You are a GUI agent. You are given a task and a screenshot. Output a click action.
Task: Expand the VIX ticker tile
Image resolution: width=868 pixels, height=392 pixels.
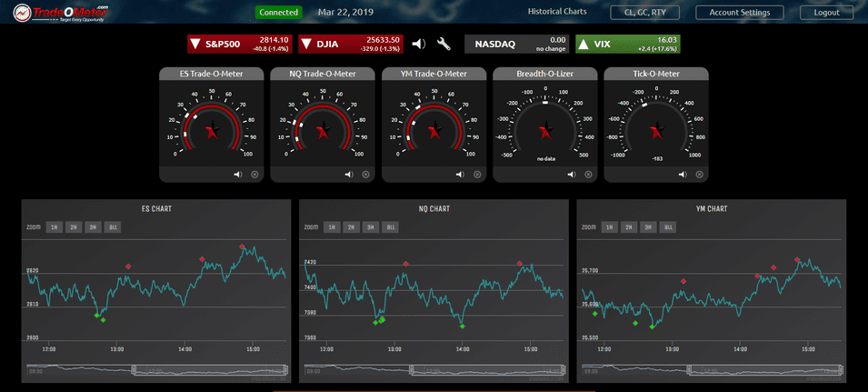point(627,44)
